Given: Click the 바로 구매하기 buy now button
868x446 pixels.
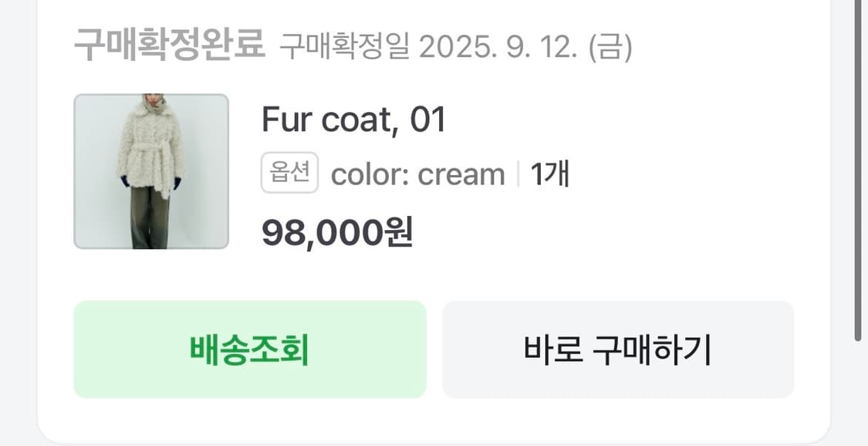Looking at the screenshot, I should (617, 350).
